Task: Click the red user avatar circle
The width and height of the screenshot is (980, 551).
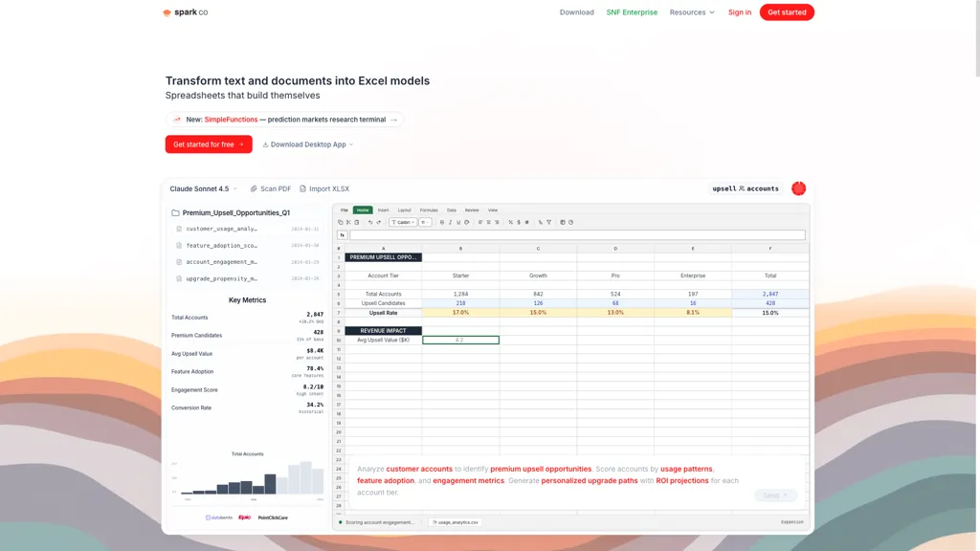Action: tap(798, 188)
